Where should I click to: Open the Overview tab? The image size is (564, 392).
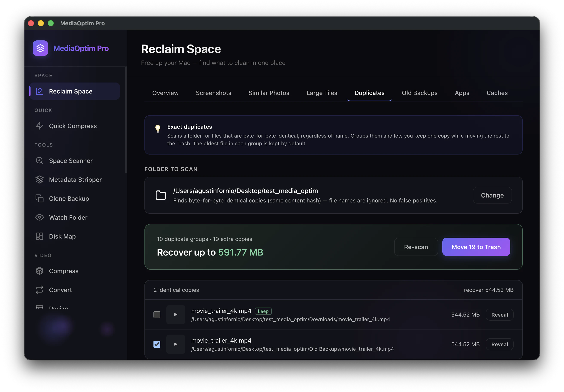pyautogui.click(x=165, y=93)
